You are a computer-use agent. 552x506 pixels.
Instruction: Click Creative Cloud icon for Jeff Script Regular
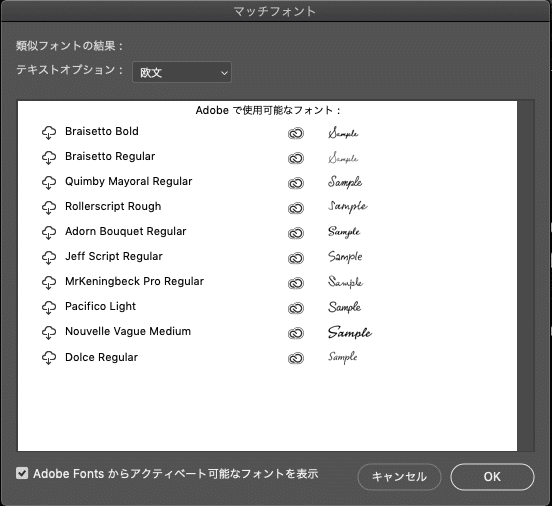(296, 258)
